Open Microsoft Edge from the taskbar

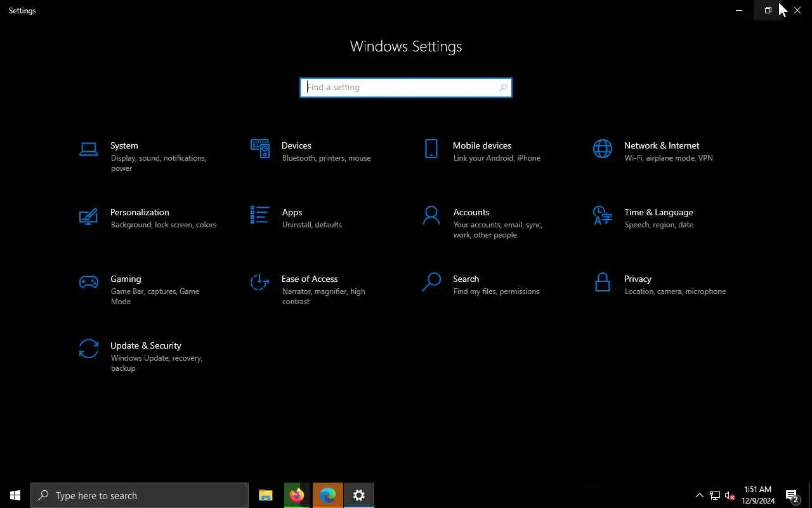tap(328, 495)
